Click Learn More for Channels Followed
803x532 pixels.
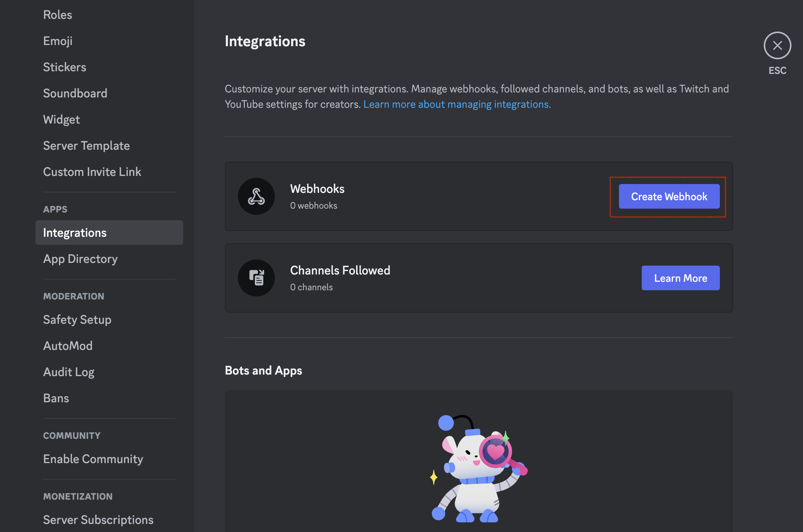(681, 278)
